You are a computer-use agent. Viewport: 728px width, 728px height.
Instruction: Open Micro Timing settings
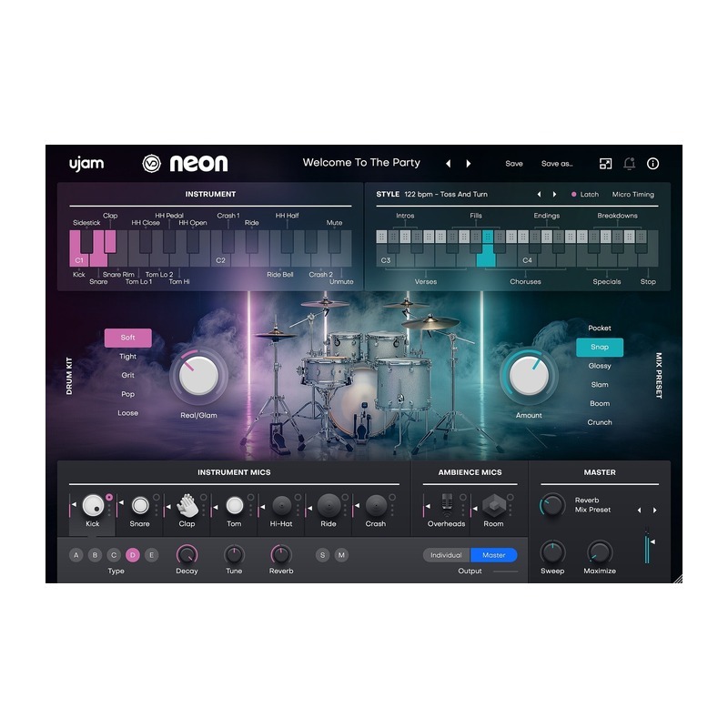pos(633,195)
